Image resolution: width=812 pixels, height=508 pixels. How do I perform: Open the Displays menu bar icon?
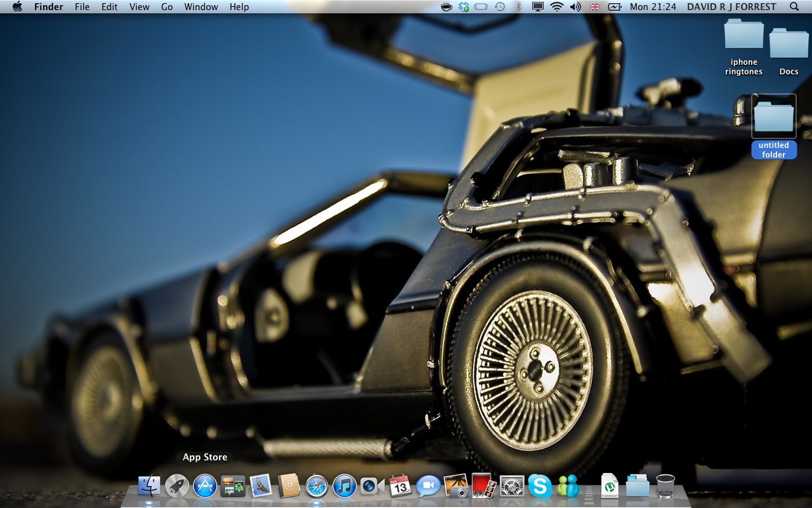tap(538, 7)
